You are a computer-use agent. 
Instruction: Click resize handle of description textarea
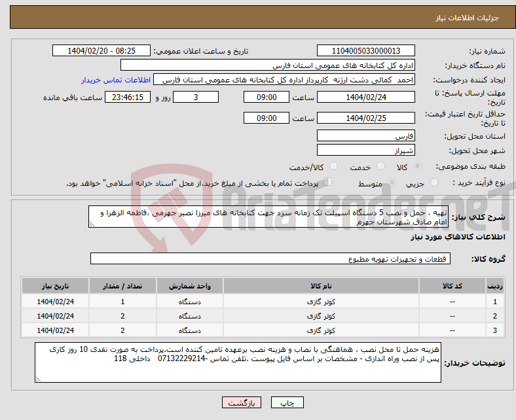tap(92, 224)
